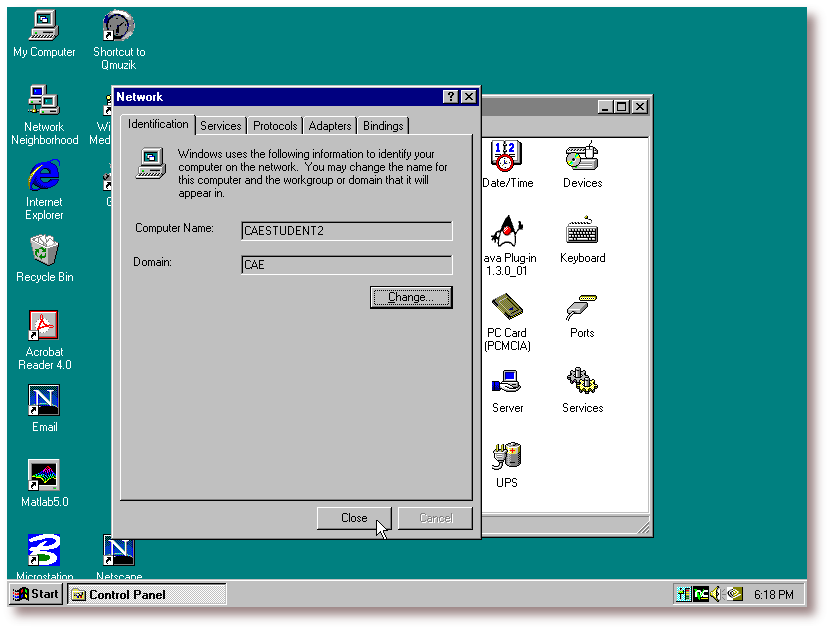Open the UPS control panel icon
Image resolution: width=830 pixels, height=630 pixels.
point(507,457)
